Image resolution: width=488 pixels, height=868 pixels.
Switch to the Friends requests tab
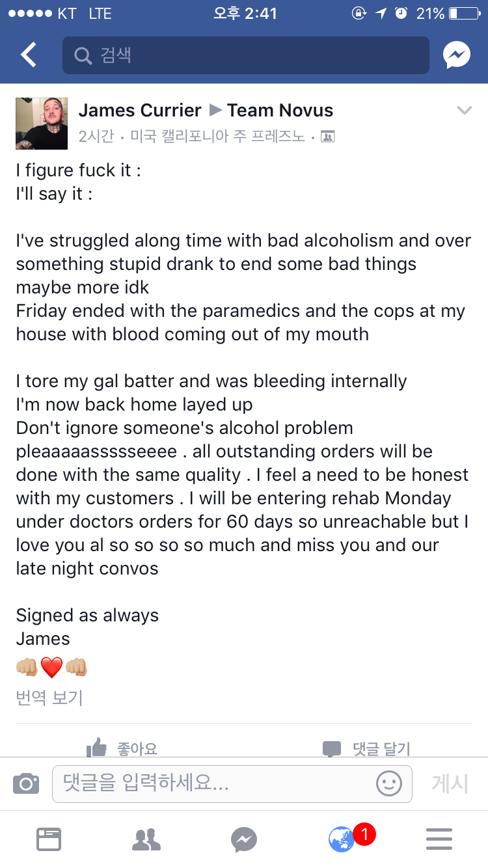pyautogui.click(x=146, y=839)
